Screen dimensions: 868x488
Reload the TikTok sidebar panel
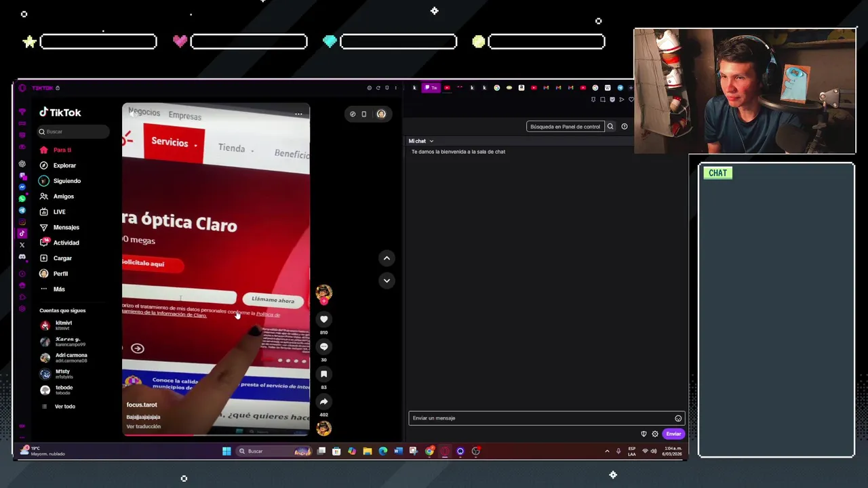point(378,87)
